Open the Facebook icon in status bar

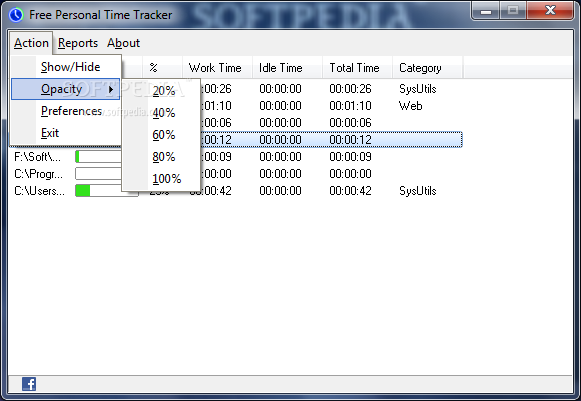29,384
